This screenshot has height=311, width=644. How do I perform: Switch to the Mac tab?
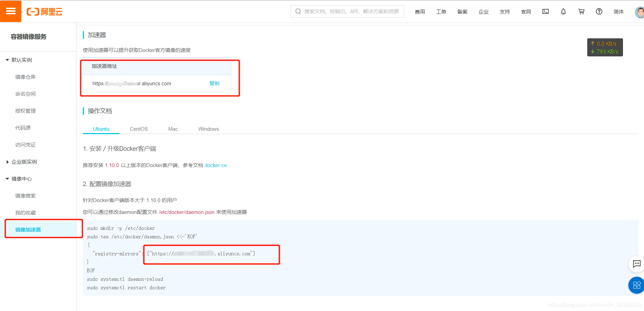[x=173, y=129]
